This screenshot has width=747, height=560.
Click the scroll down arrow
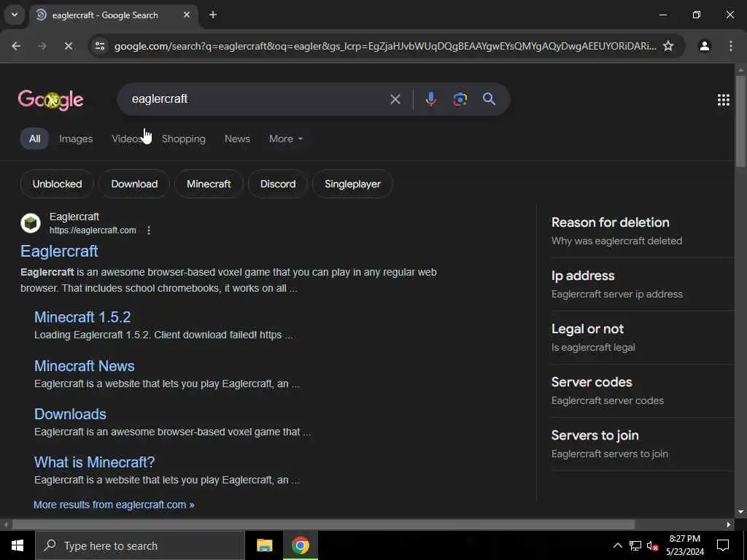coord(740,512)
